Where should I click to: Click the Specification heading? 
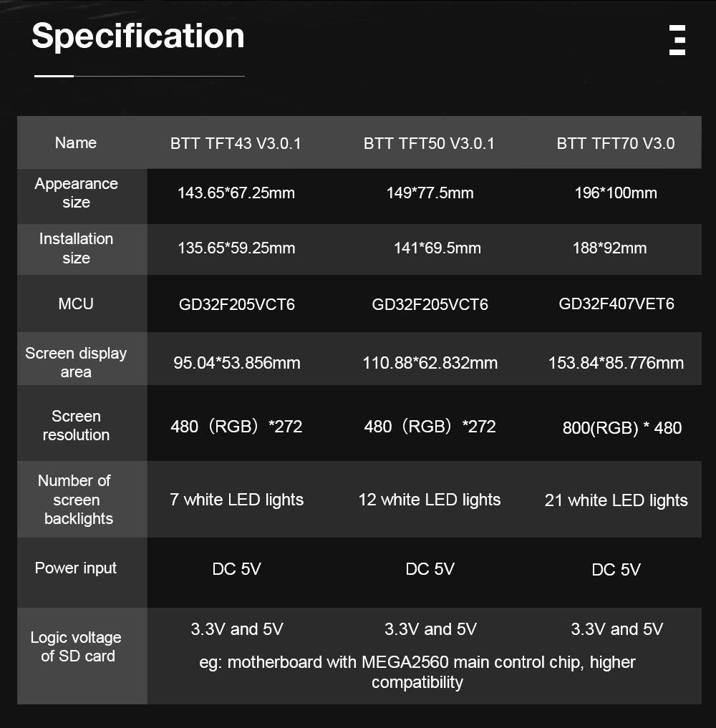(x=138, y=36)
